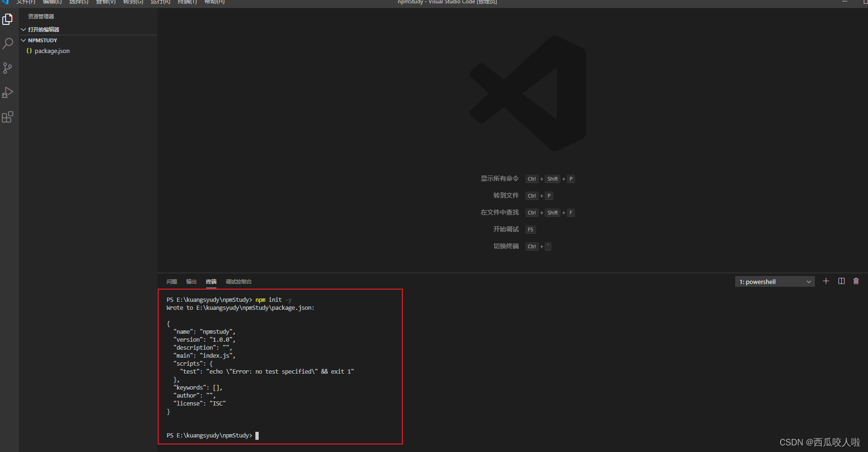This screenshot has width=868, height=452.
Task: Open the 文件(F) menu
Action: click(26, 2)
